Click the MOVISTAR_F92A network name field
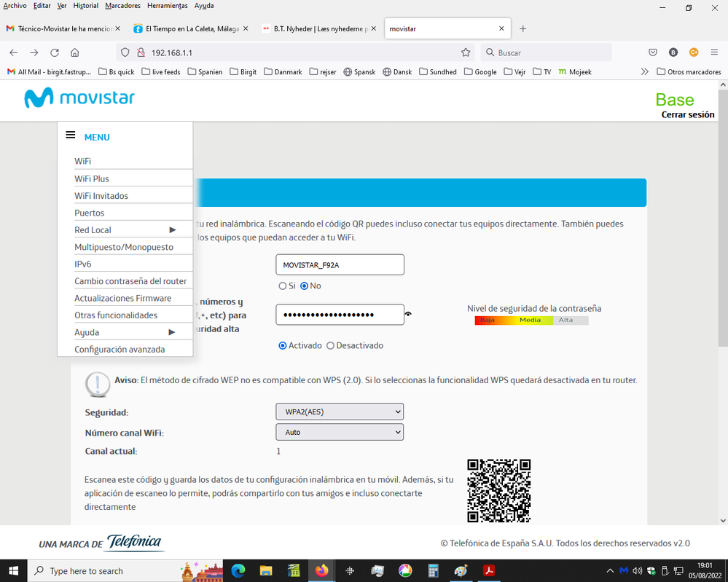This screenshot has width=728, height=582. pyautogui.click(x=340, y=264)
